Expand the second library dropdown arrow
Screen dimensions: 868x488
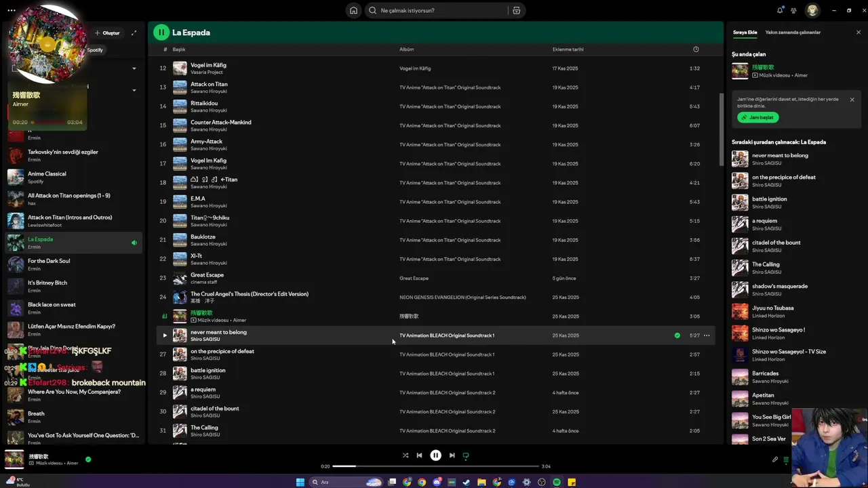pyautogui.click(x=134, y=90)
